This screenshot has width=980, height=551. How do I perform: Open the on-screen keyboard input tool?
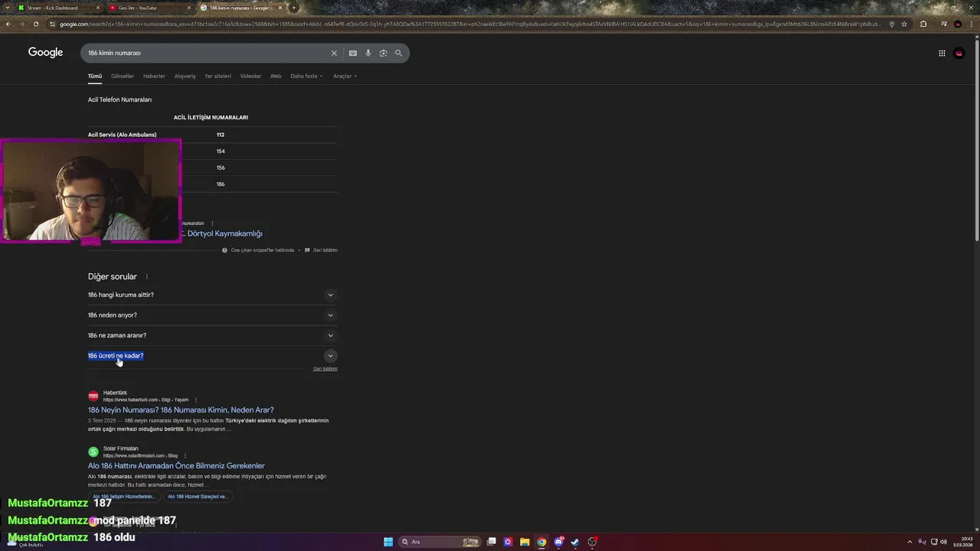[353, 53]
